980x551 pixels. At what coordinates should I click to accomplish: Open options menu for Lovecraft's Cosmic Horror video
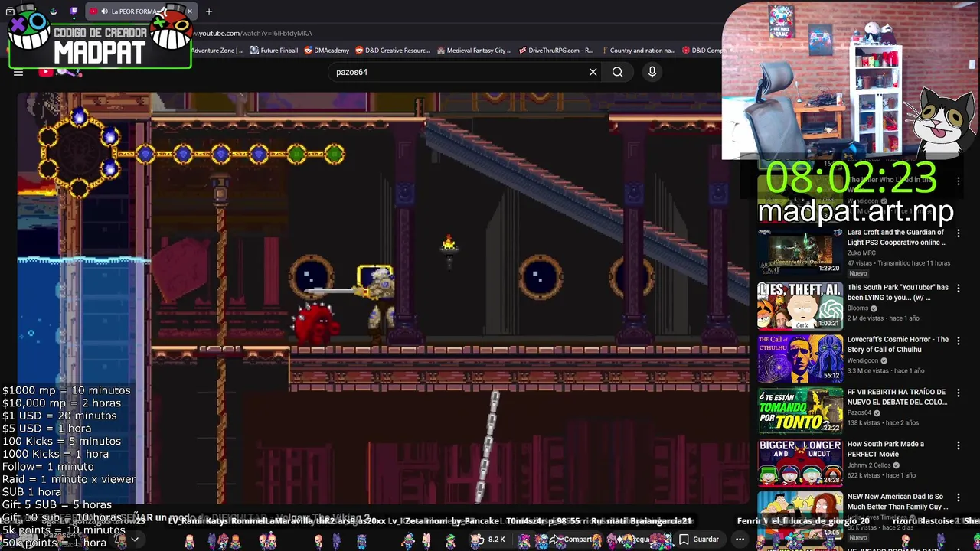click(959, 341)
